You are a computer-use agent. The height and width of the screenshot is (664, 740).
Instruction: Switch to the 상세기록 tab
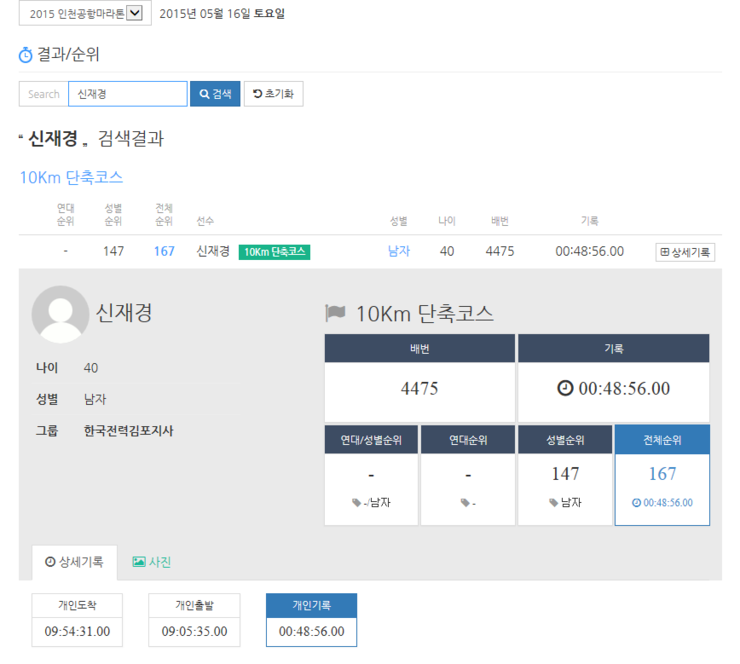pos(74,562)
